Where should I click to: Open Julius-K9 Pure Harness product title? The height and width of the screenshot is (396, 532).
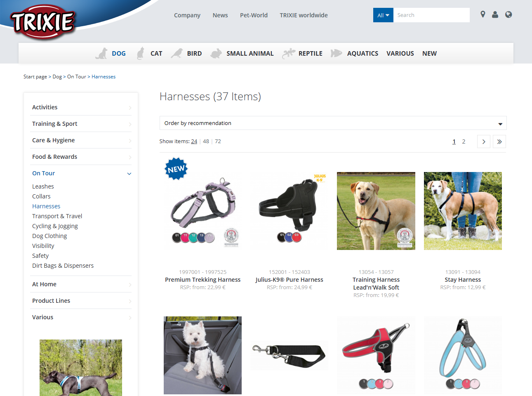(289, 280)
